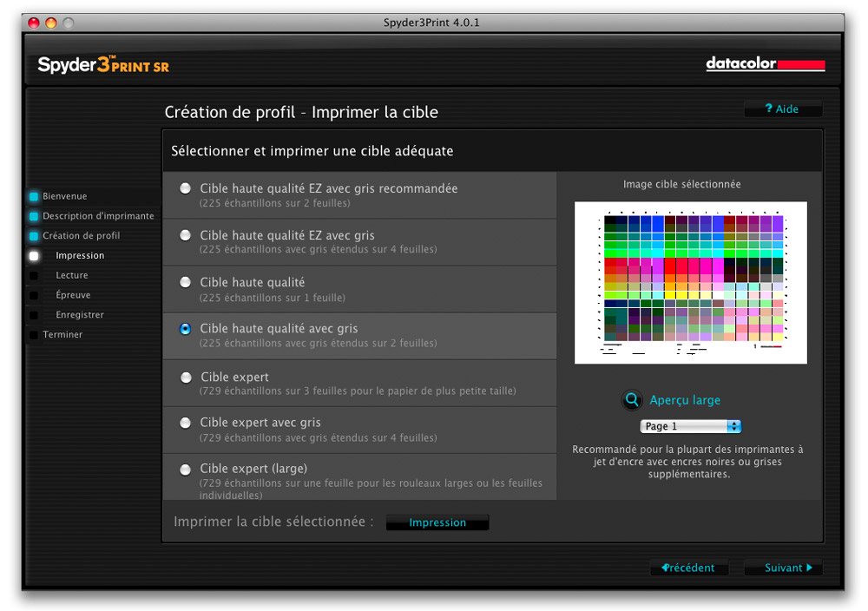Click the magnifier icon for Aperçu large
Screen dimensions: 868x611
[x=632, y=399]
